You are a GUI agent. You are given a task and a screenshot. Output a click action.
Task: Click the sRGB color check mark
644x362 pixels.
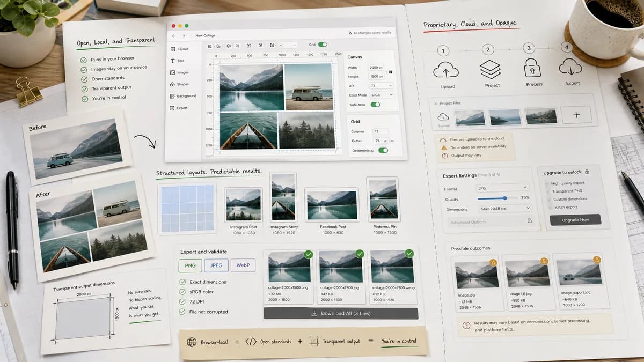182,292
